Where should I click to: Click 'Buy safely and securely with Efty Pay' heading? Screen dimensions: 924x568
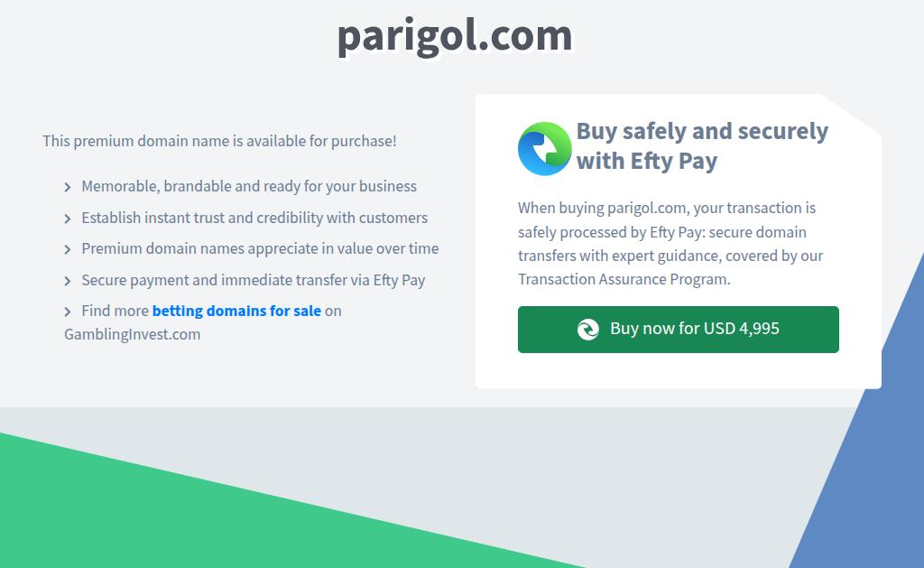click(x=702, y=145)
